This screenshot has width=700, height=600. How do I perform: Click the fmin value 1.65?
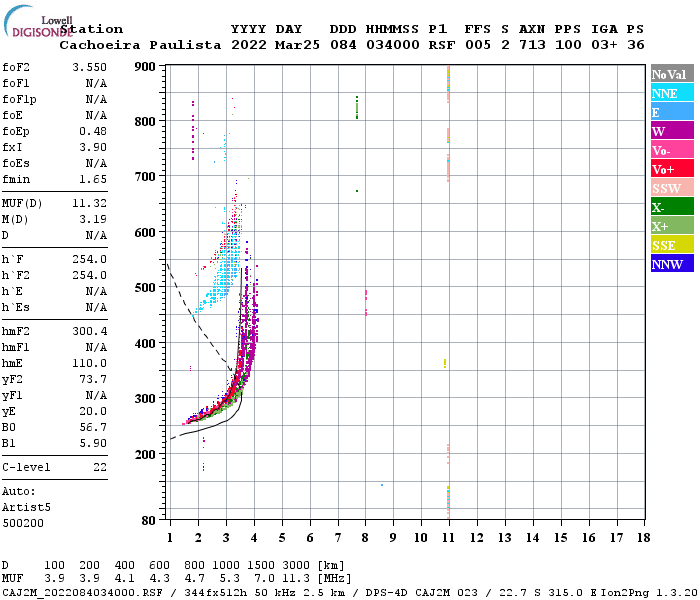[x=93, y=179]
